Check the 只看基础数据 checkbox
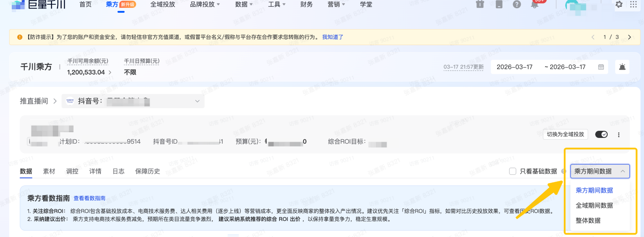Screen dimensions: 644x237 pos(512,171)
